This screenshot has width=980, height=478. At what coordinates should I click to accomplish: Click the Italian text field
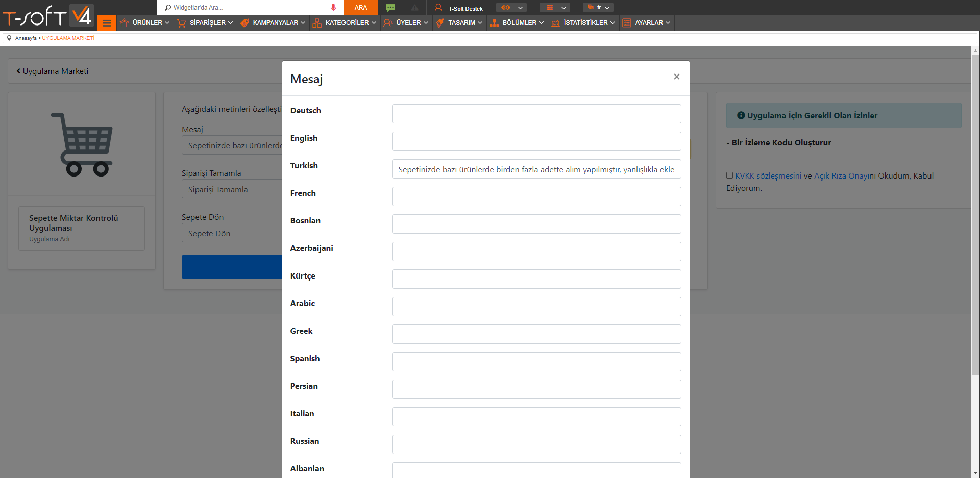[536, 417]
